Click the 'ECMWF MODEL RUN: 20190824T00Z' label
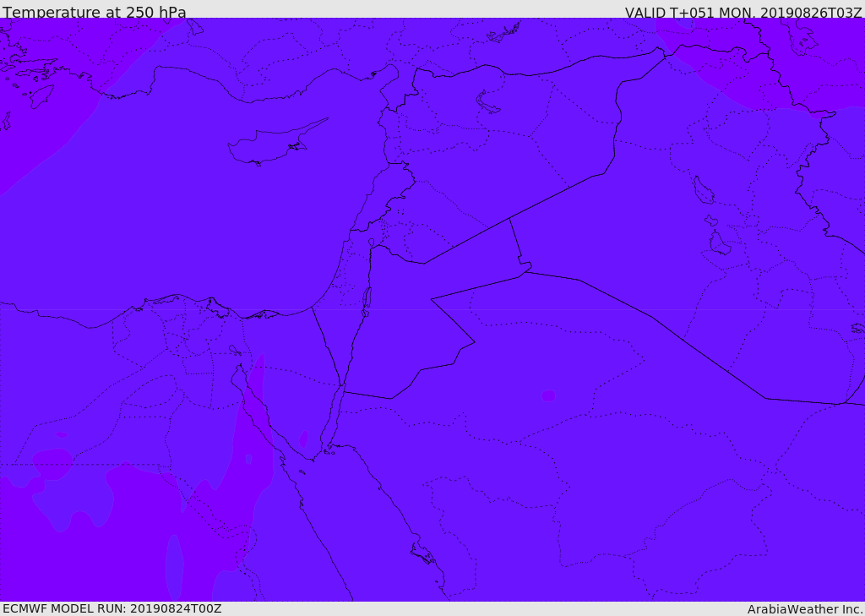The image size is (865, 616). click(112, 609)
